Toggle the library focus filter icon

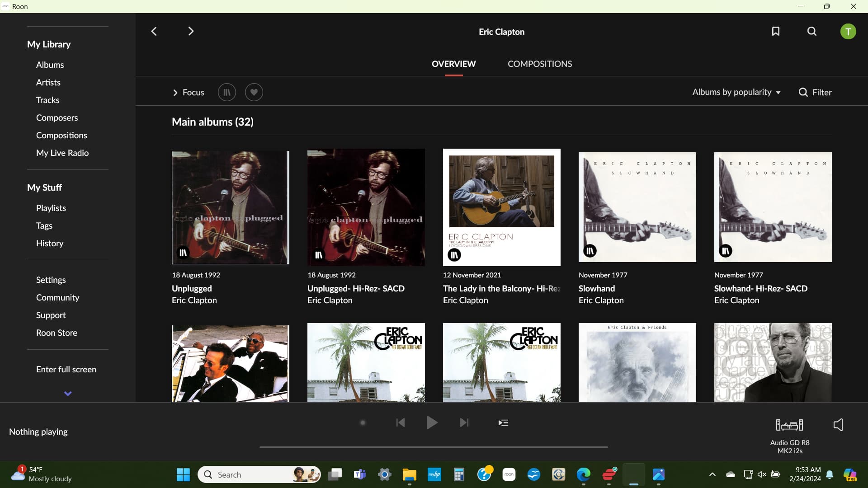(227, 92)
